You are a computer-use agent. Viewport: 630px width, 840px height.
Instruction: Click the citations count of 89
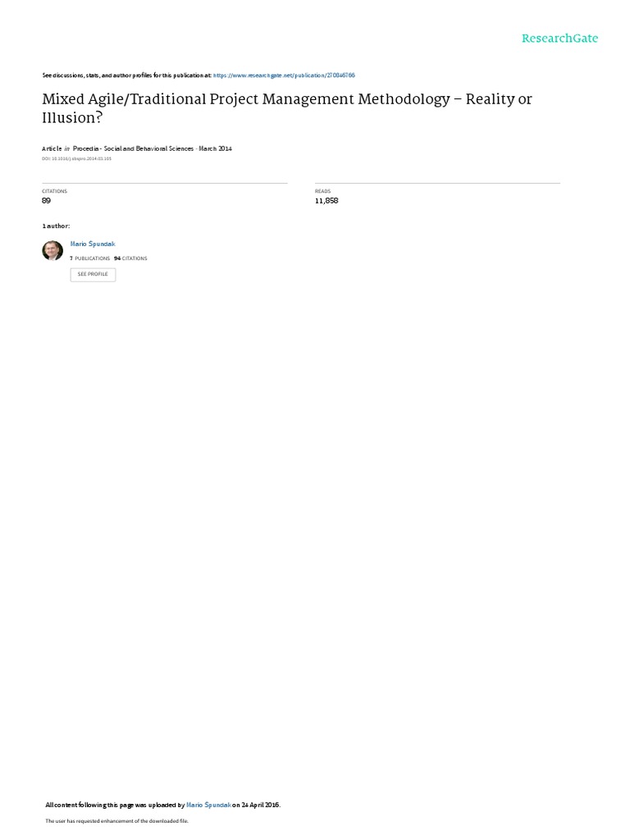[x=46, y=200]
